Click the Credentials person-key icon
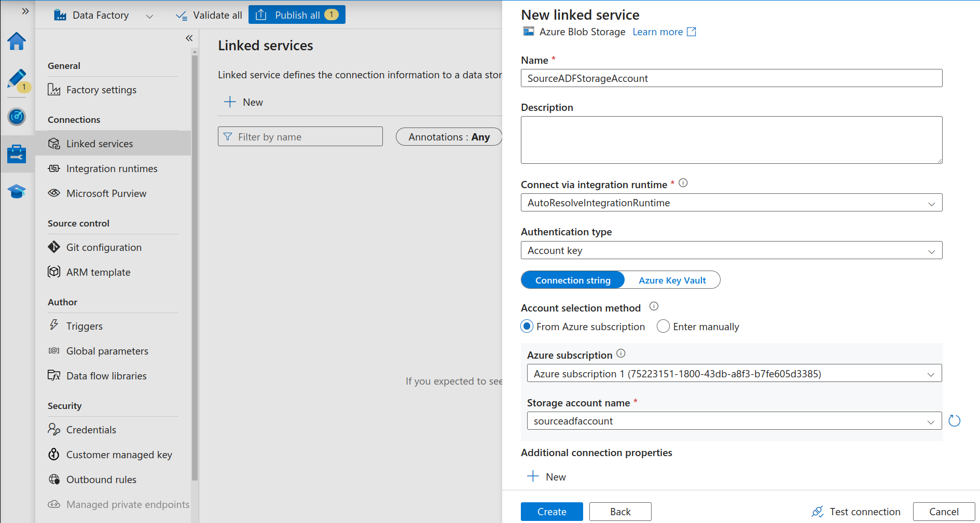This screenshot has width=980, height=523. point(54,429)
